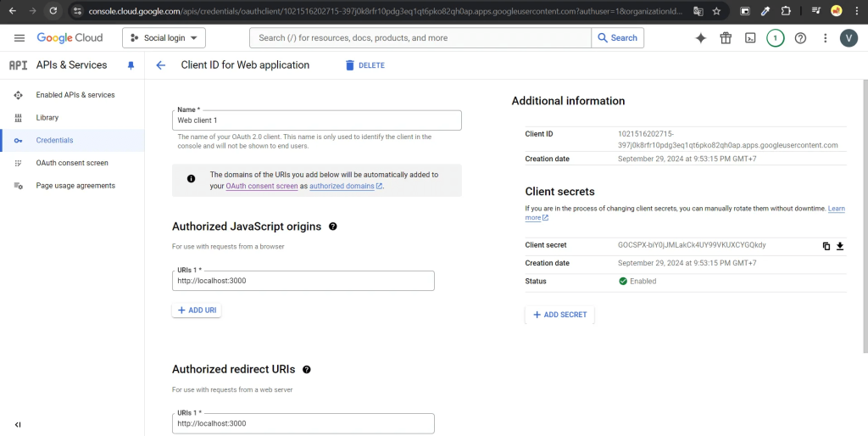Download the client secret JSON
The width and height of the screenshot is (868, 436).
click(840, 246)
